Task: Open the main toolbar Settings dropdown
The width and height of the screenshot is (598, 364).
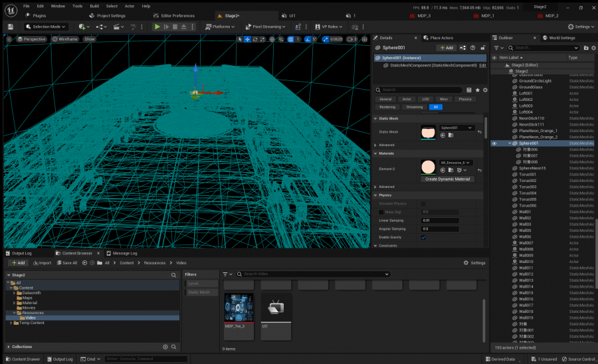Action: point(581,27)
